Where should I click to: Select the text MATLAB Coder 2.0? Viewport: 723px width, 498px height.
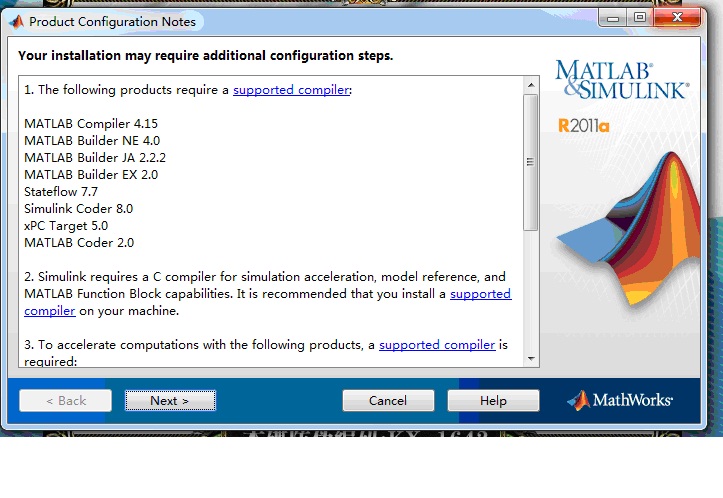pyautogui.click(x=79, y=243)
